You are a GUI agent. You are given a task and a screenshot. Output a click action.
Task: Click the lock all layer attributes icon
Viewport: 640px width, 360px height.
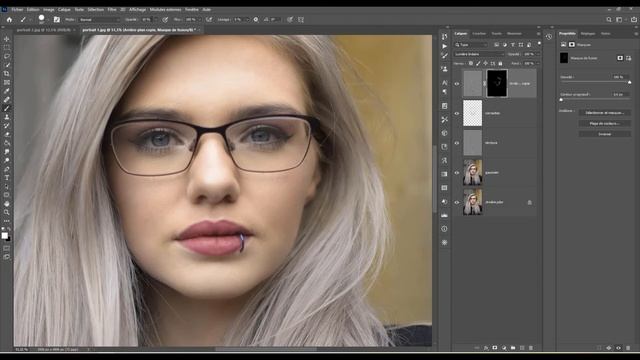click(500, 64)
